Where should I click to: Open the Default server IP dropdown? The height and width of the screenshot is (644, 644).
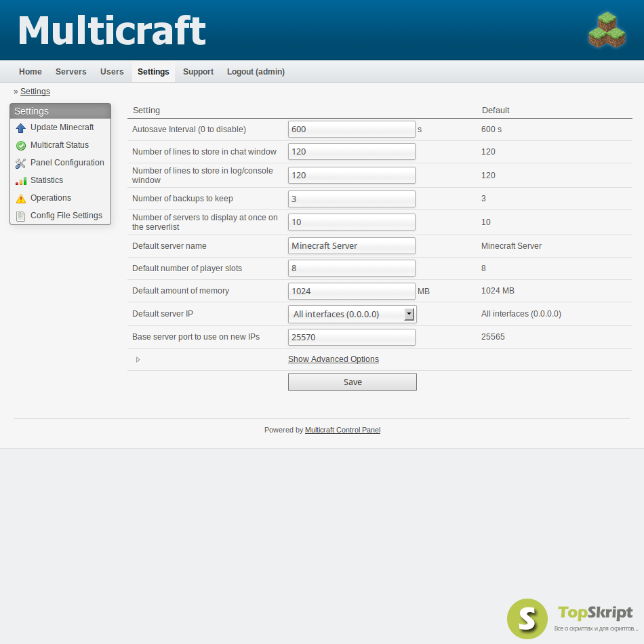pos(353,314)
